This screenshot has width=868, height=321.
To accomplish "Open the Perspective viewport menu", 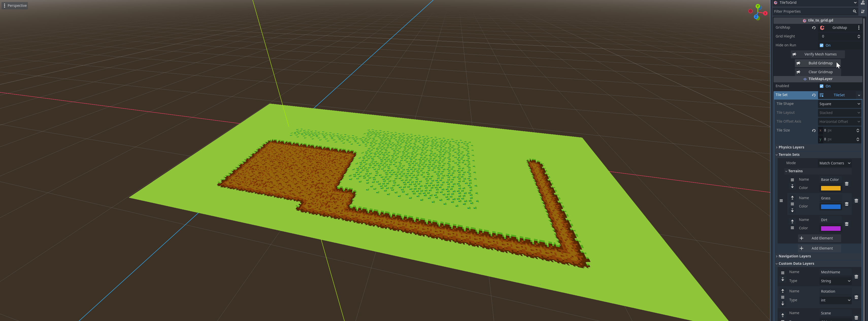I will 15,6.
